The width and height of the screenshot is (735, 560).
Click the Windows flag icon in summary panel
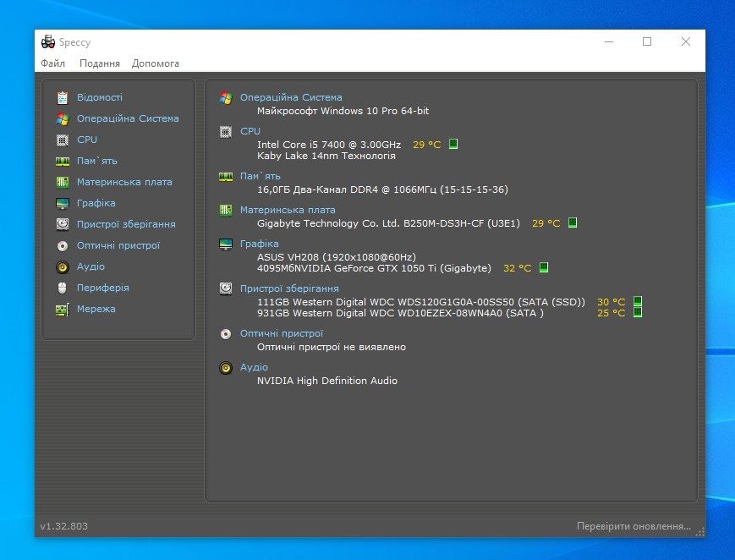(x=226, y=97)
